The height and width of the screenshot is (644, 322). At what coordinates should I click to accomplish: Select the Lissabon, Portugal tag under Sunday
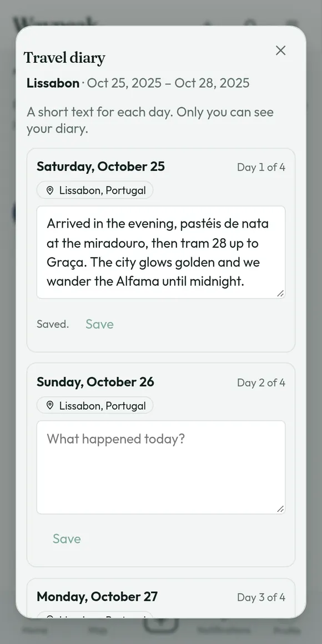pyautogui.click(x=95, y=406)
